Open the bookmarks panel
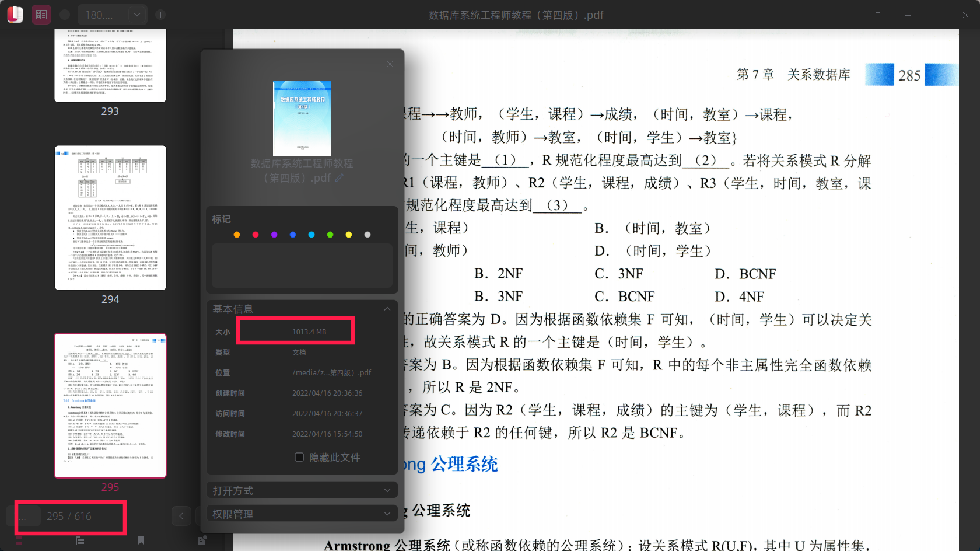 point(141,540)
